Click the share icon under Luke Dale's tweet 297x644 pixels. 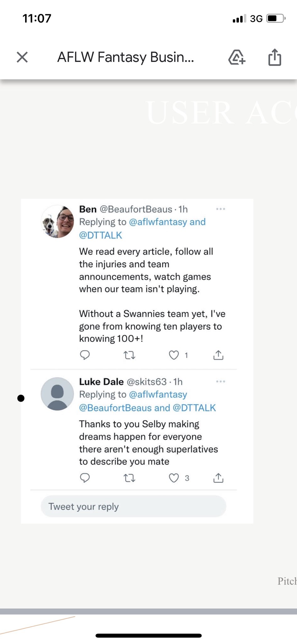(x=219, y=478)
